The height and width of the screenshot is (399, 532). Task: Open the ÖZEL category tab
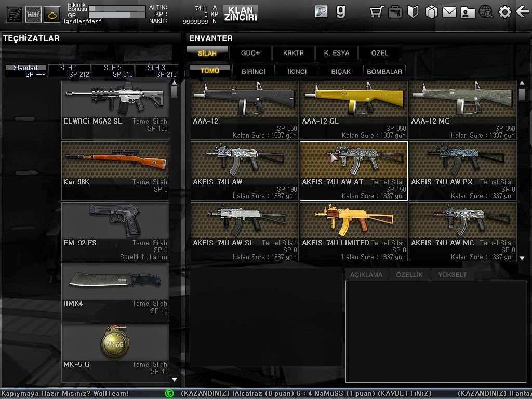pyautogui.click(x=379, y=53)
